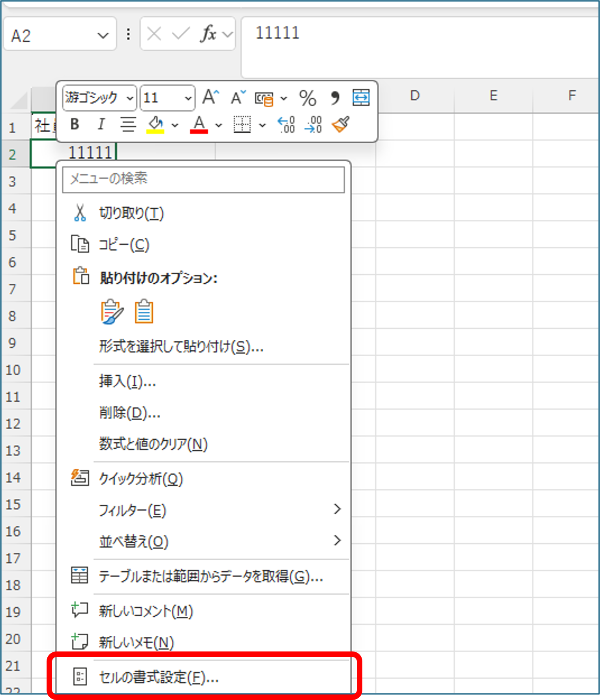The image size is (600, 700).
Task: Open セルの書式設定(F)... dialog
Action: [x=203, y=677]
